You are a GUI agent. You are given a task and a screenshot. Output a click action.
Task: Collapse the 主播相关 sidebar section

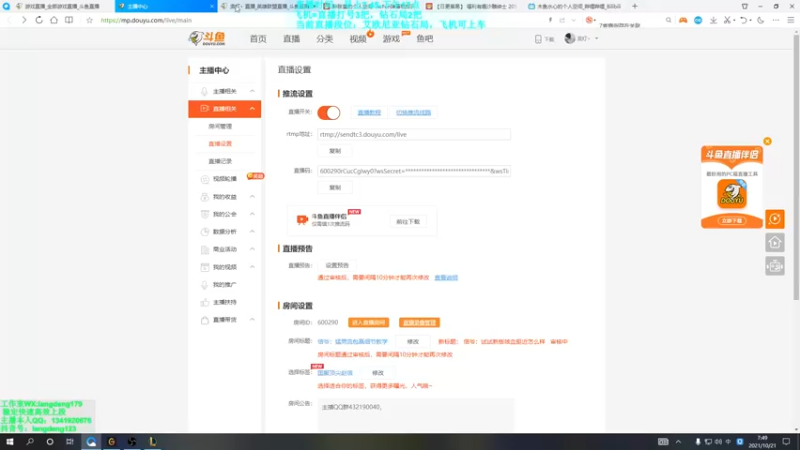point(252,91)
